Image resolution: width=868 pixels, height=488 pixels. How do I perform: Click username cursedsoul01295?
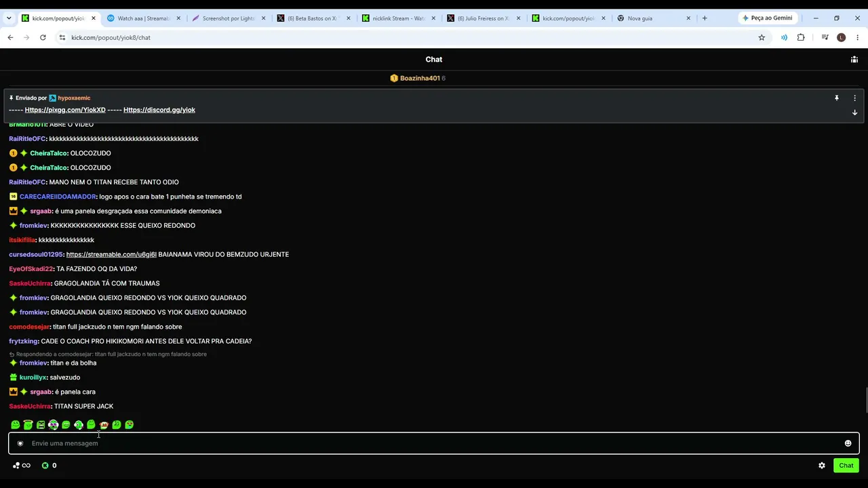pyautogui.click(x=35, y=254)
